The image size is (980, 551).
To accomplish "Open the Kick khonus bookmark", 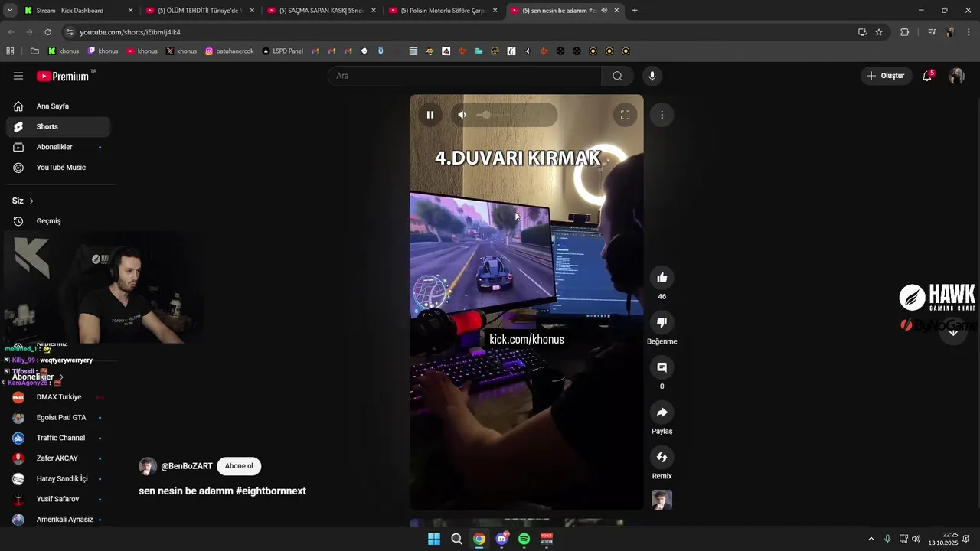I will coord(64,51).
